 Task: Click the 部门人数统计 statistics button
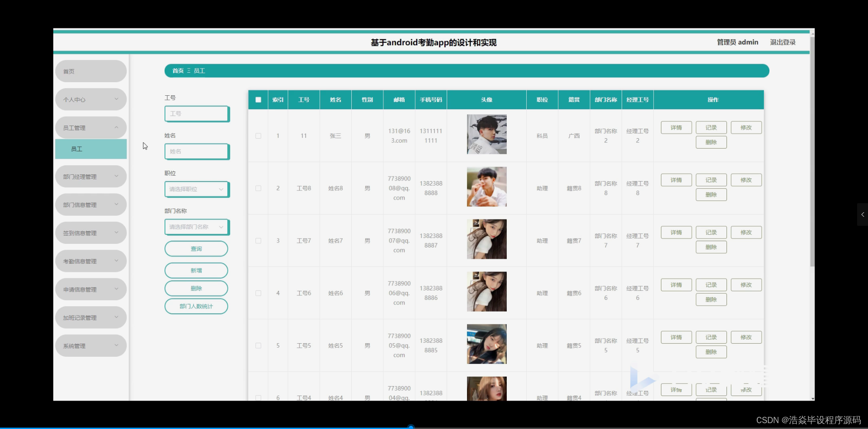coord(196,306)
